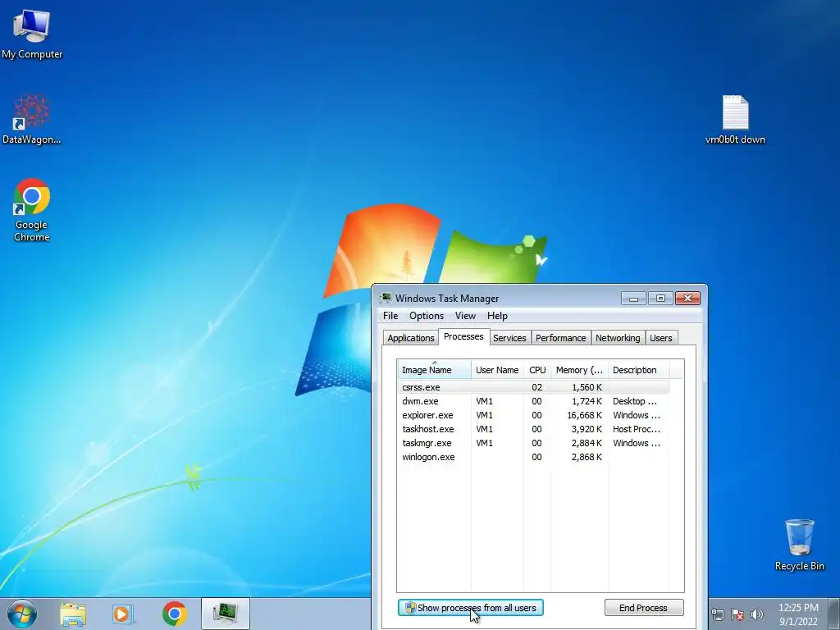Launch Windows Media Player from the taskbar
Image resolution: width=840 pixels, height=630 pixels.
(x=123, y=614)
